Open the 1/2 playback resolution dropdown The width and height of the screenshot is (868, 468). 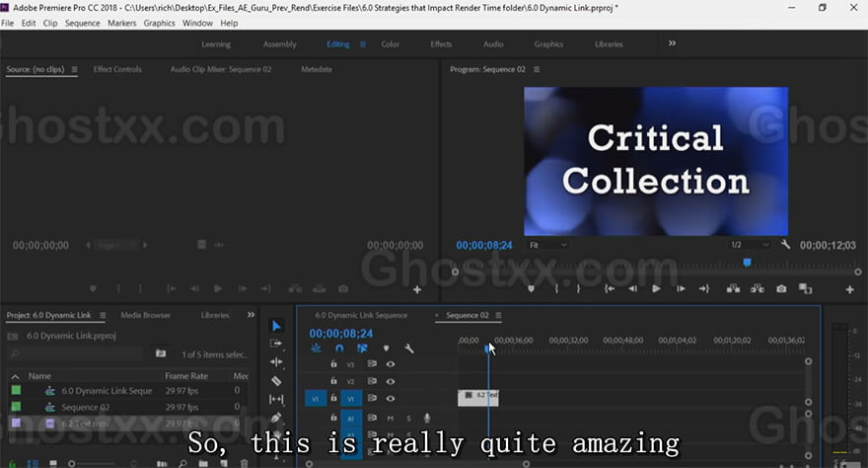tap(750, 245)
